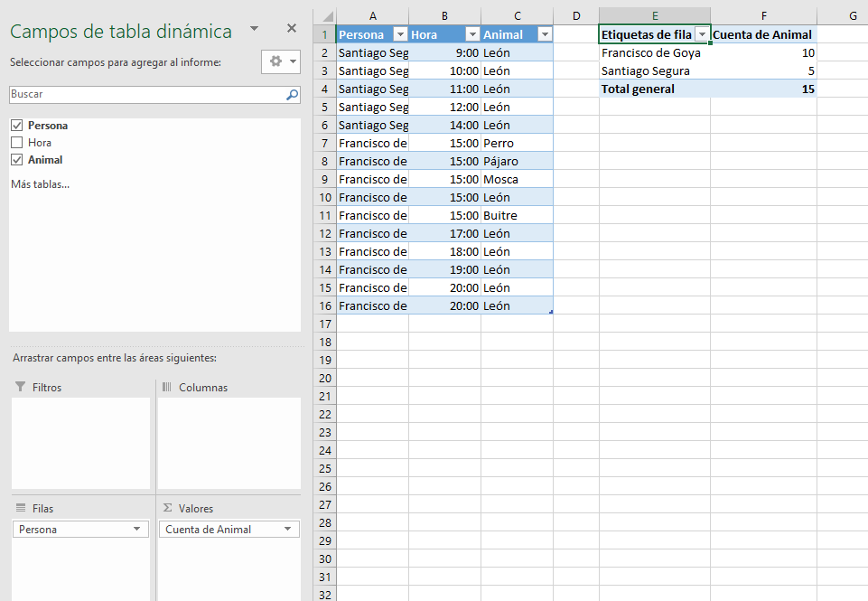868x601 pixels.
Task: Select row 1 header
Action: [x=325, y=35]
